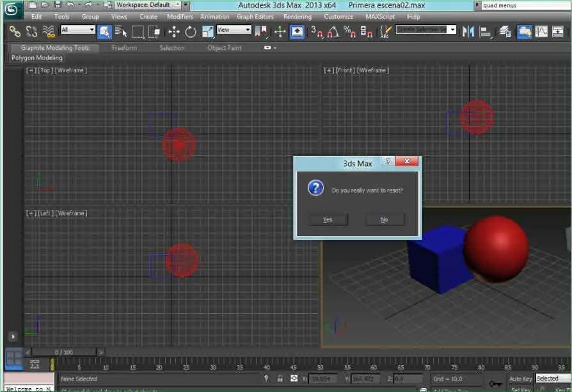Open the Edit menu

[x=36, y=17]
